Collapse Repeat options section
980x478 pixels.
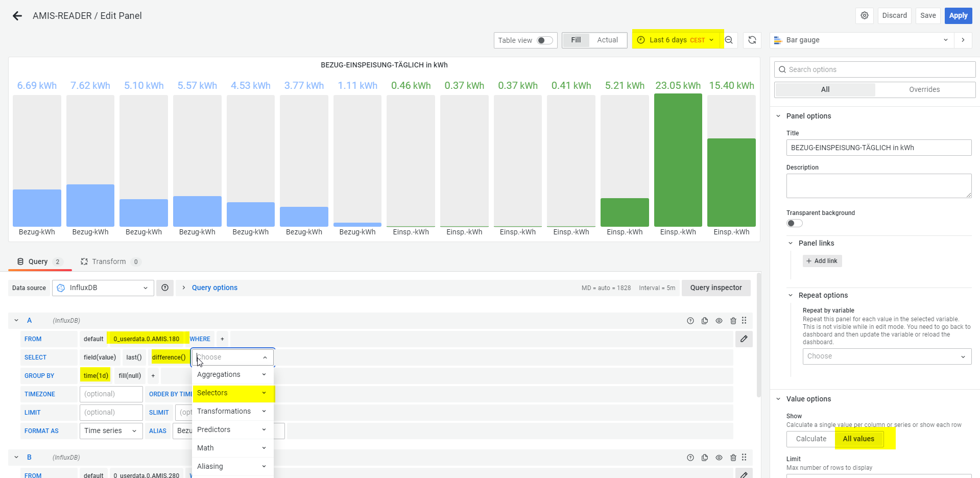coord(791,295)
